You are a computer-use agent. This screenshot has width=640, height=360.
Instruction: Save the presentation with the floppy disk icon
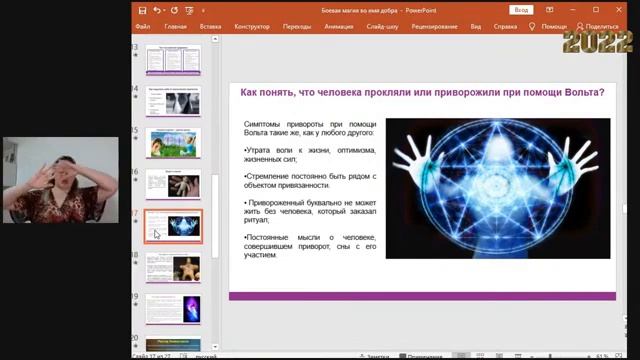pyautogui.click(x=142, y=11)
